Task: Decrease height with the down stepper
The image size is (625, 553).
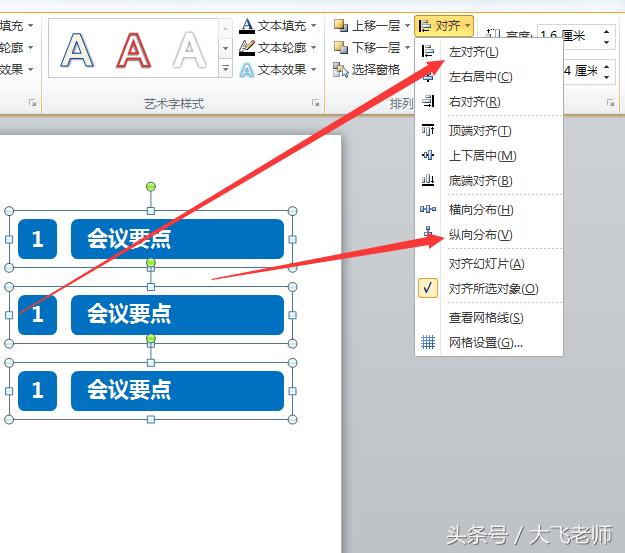Action: coord(607,42)
